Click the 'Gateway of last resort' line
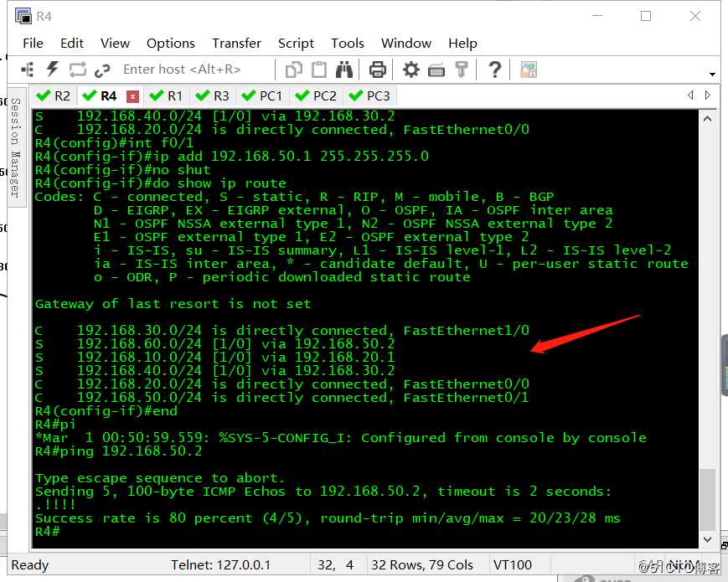 point(173,304)
